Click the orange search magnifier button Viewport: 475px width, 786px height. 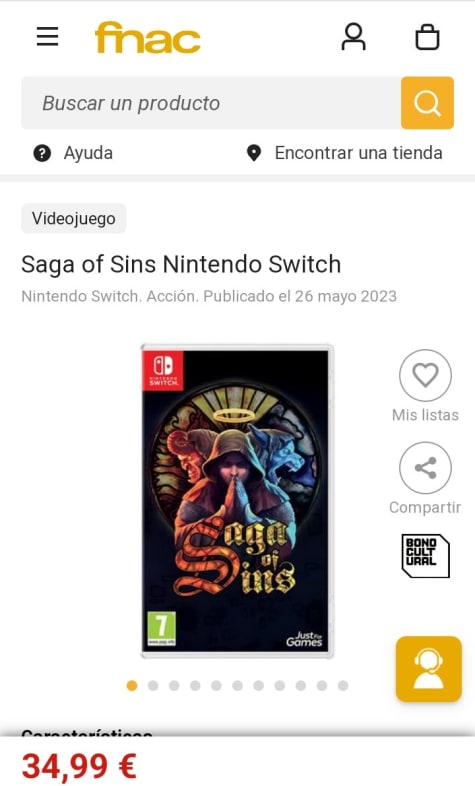tap(427, 103)
